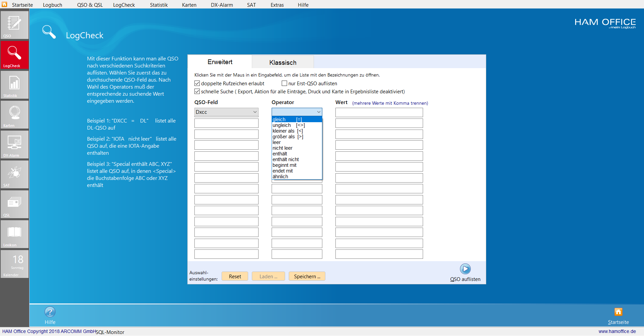Select 'gleich [=]' operator option

click(x=297, y=119)
